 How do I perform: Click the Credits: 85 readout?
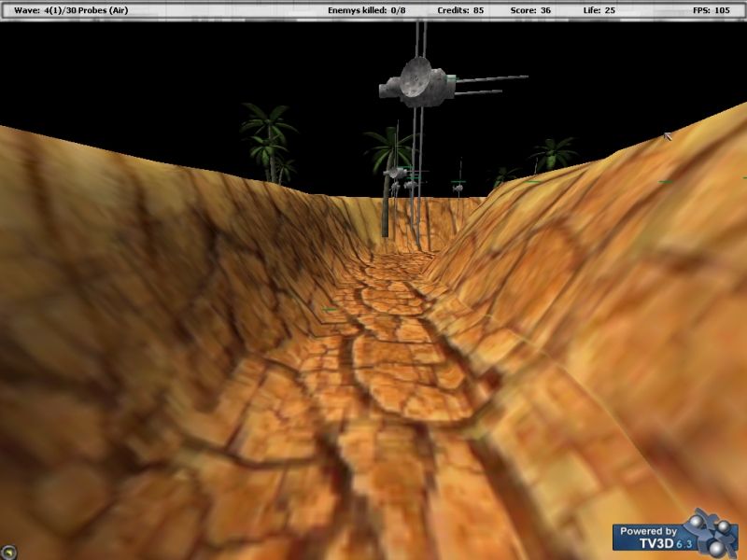(x=460, y=10)
